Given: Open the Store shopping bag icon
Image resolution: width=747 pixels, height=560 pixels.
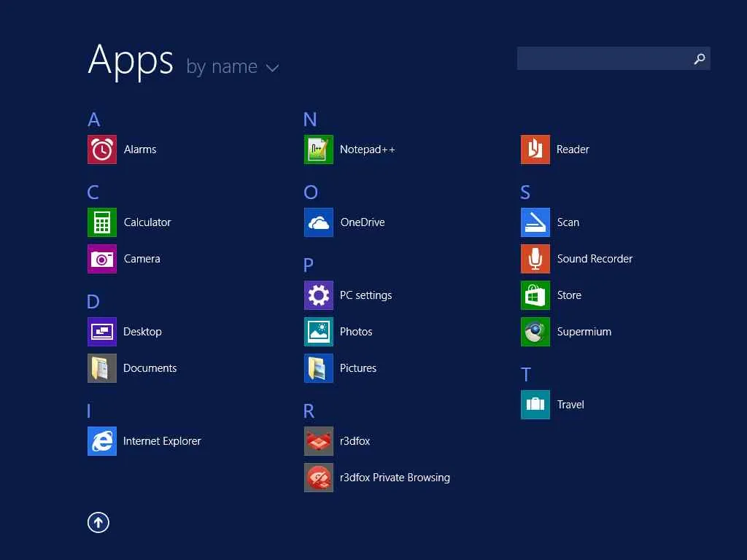Looking at the screenshot, I should click(535, 295).
